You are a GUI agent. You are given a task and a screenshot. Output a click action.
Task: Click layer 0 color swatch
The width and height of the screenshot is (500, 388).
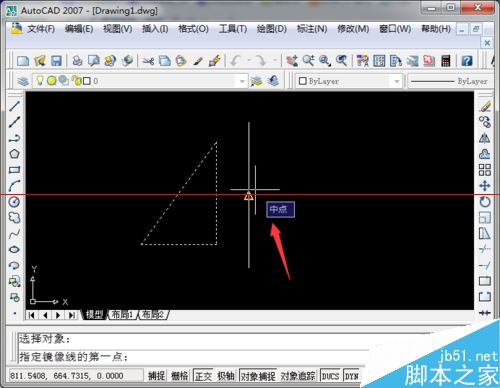[87, 81]
